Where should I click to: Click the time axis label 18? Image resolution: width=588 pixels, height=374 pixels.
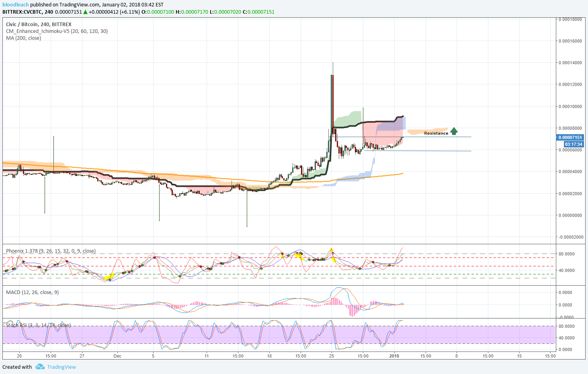click(x=269, y=356)
